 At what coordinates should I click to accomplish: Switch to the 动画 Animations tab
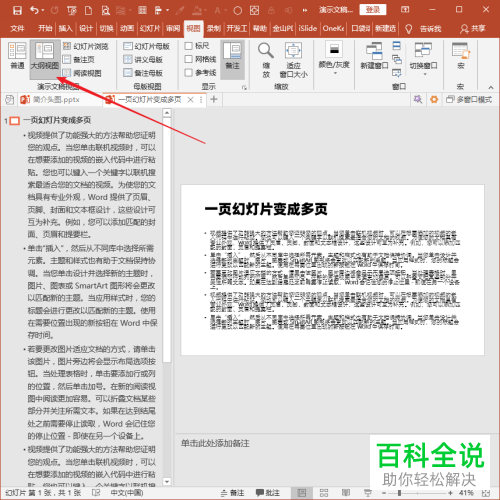tap(127, 28)
